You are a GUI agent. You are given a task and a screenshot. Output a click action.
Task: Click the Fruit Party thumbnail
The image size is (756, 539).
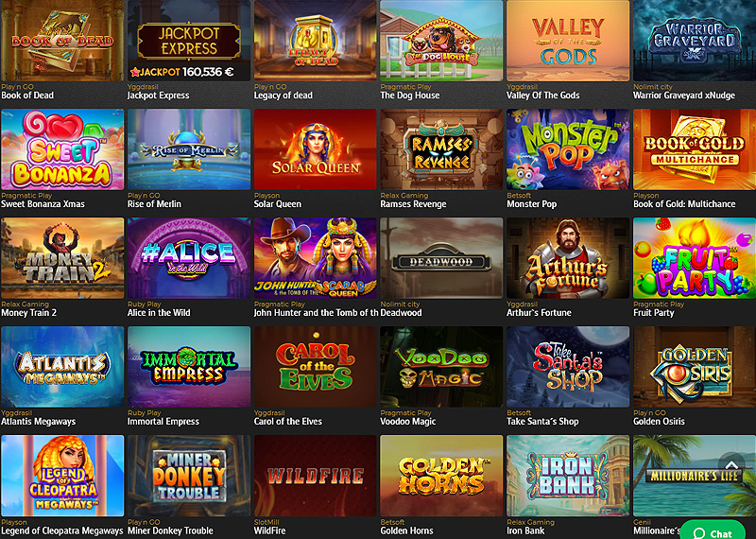[695, 257]
